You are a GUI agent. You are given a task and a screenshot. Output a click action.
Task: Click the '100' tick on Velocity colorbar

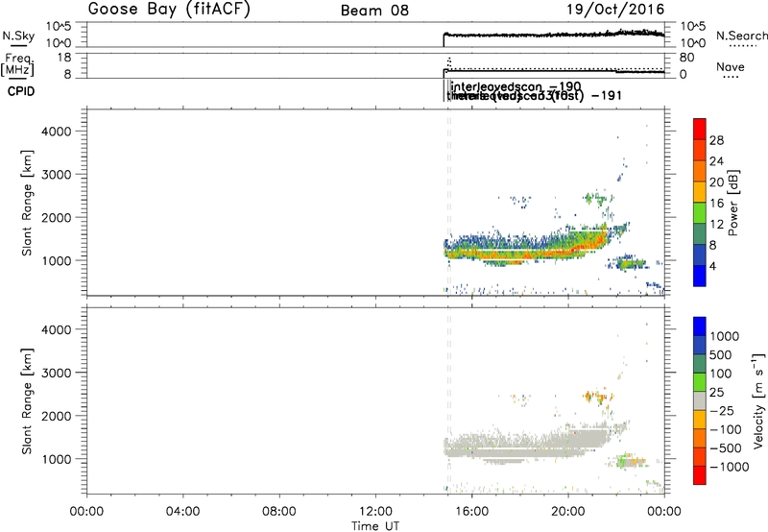coord(720,374)
